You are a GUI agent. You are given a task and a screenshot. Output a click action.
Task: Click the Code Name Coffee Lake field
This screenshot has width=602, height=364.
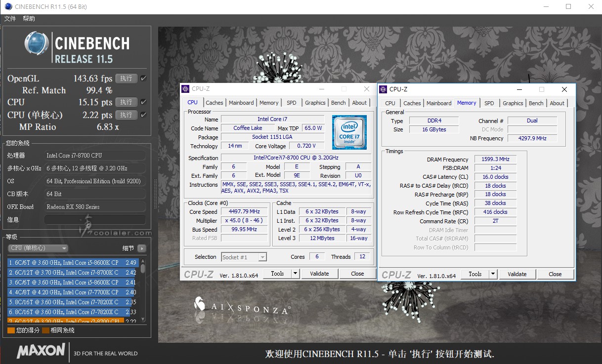click(x=248, y=128)
